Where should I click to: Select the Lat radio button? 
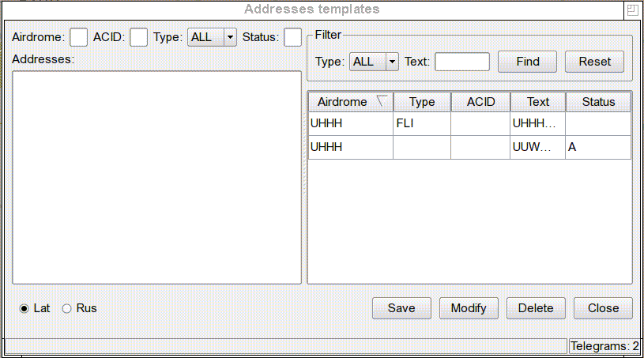24,308
